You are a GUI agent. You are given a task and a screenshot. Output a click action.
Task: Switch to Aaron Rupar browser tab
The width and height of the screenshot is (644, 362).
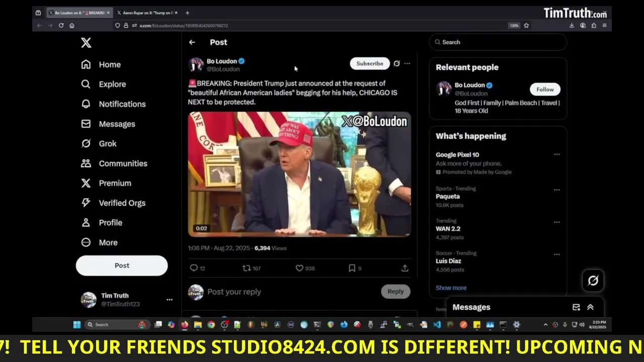coord(147,13)
